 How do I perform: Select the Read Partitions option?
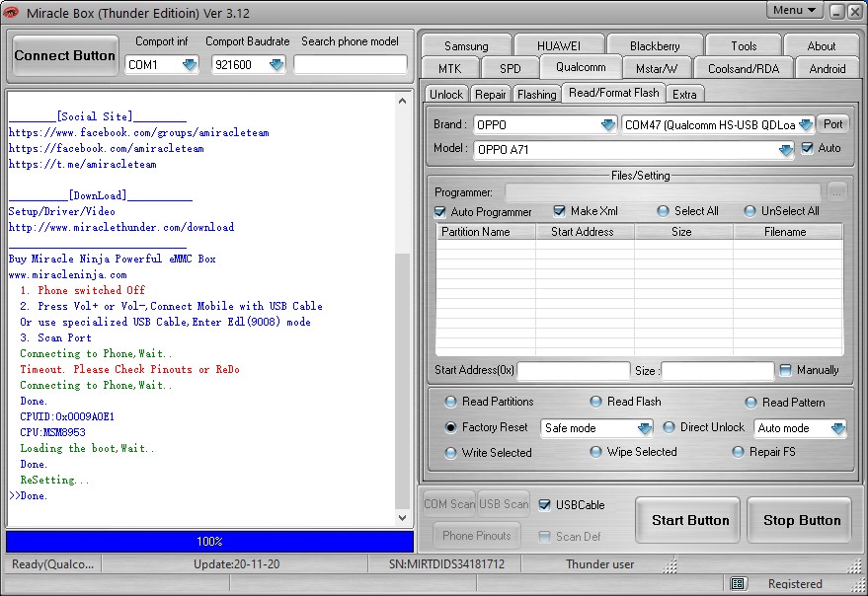[450, 402]
